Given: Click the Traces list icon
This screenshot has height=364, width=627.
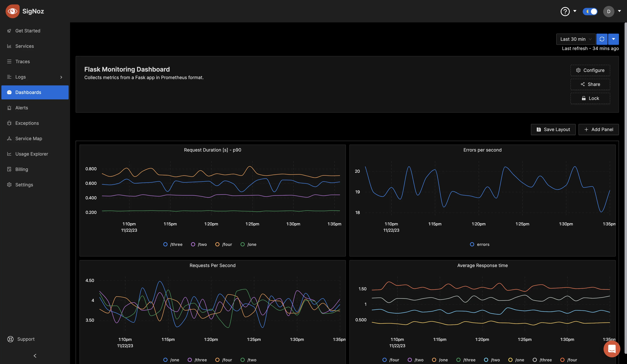Looking at the screenshot, I should pyautogui.click(x=9, y=61).
